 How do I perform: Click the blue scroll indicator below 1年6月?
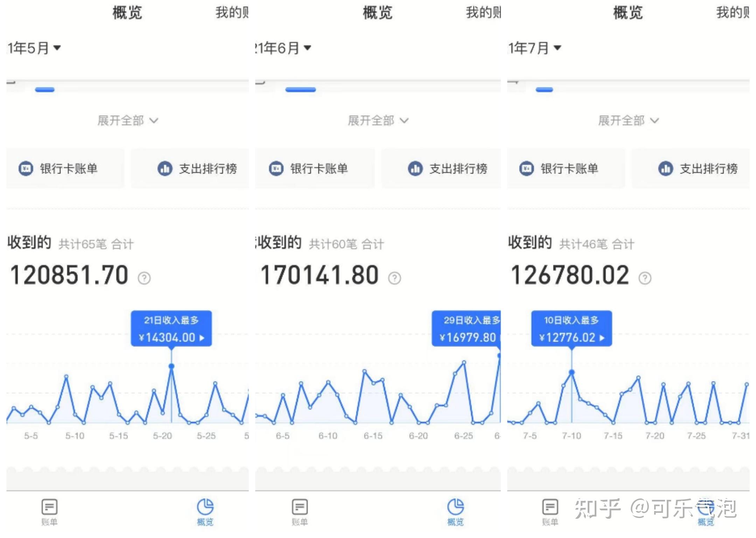(300, 90)
